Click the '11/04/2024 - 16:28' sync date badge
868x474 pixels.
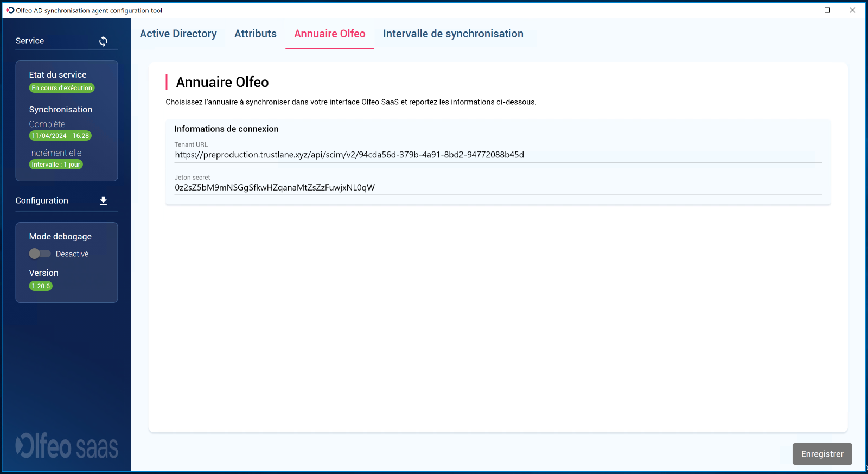pyautogui.click(x=60, y=136)
